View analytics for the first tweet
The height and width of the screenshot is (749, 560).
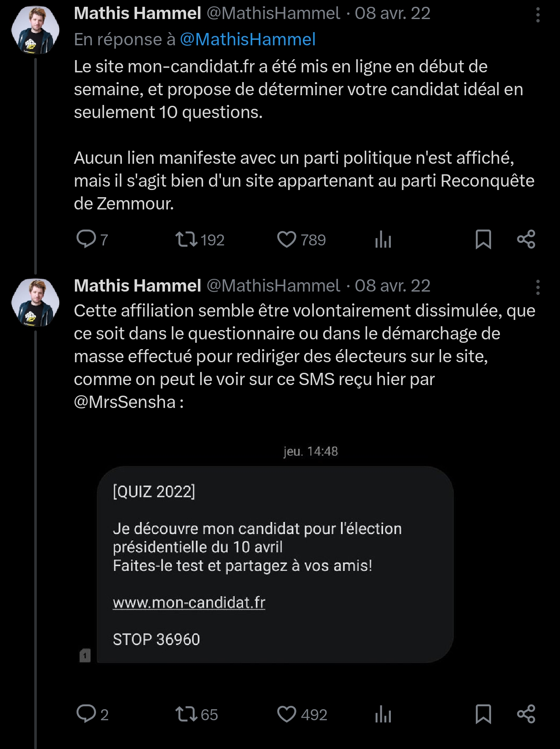tap(383, 239)
